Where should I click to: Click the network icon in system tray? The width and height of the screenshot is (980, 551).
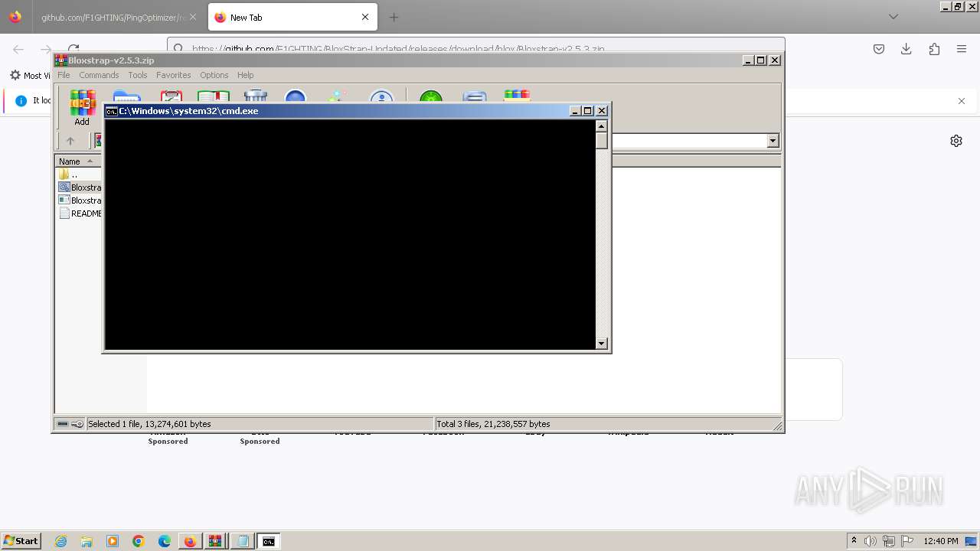889,541
